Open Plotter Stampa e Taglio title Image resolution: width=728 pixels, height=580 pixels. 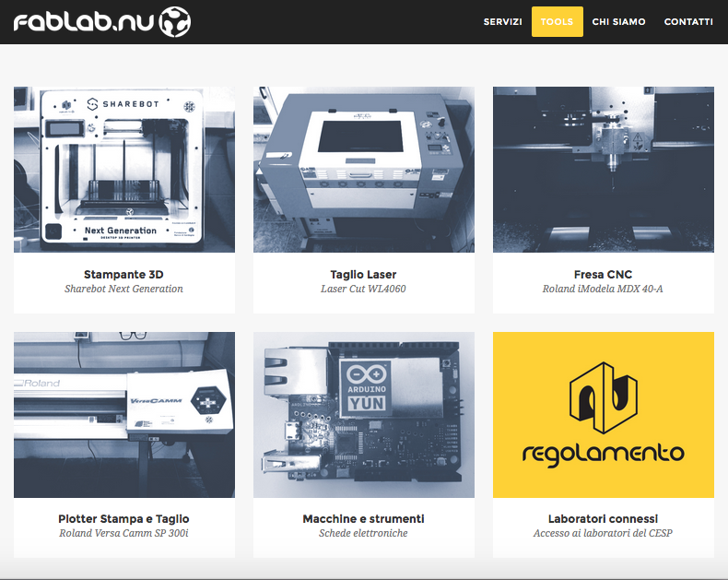(123, 518)
